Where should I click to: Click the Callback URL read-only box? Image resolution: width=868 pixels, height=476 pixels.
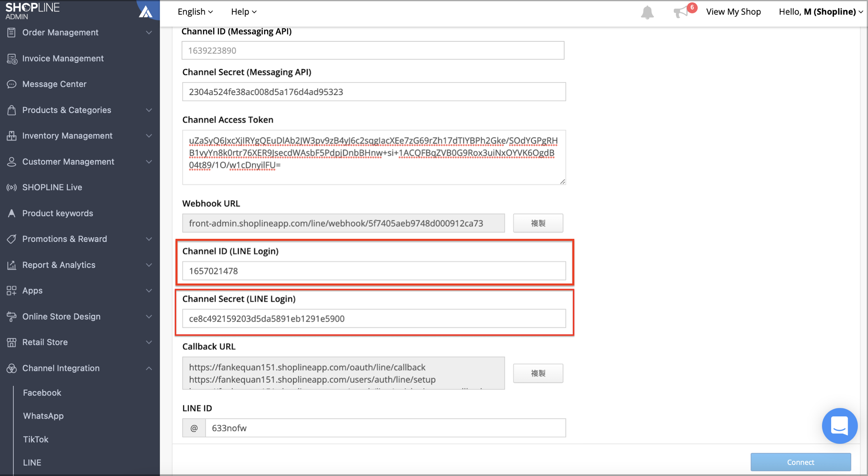pyautogui.click(x=344, y=373)
